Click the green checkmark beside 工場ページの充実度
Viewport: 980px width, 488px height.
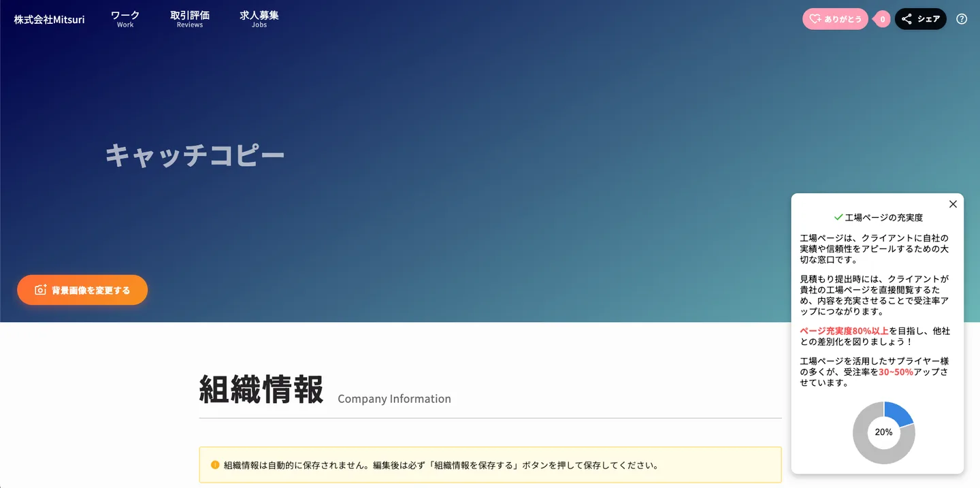[x=838, y=217]
